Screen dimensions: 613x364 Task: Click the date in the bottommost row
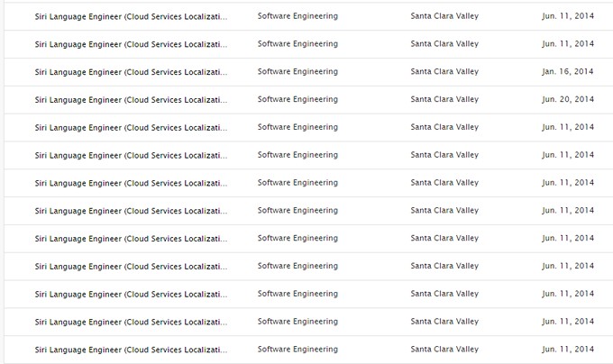click(x=568, y=350)
